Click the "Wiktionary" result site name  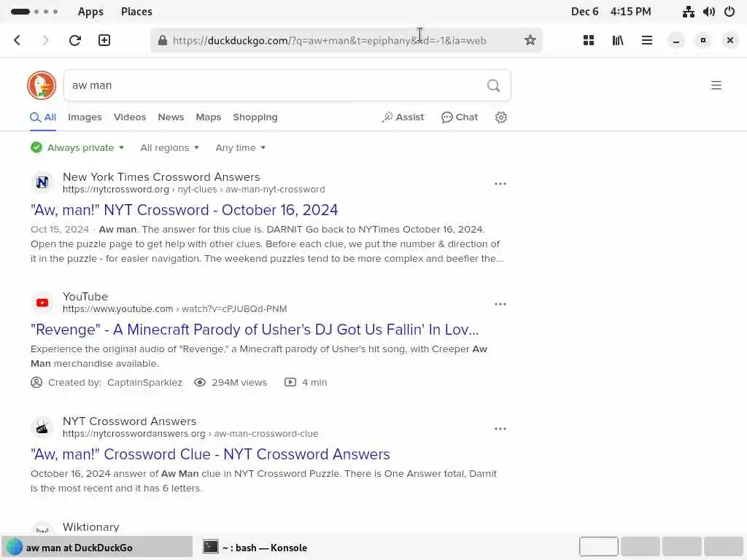click(91, 527)
